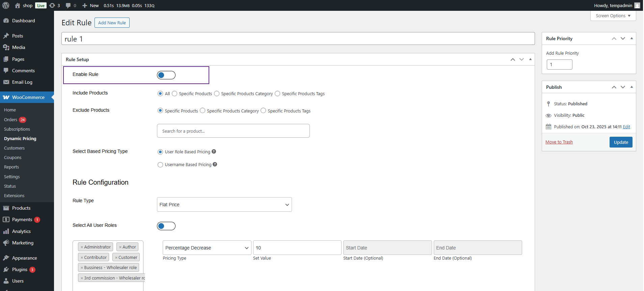Toggle the Select All User Roles switch
This screenshot has height=291, width=644.
coord(166,226)
